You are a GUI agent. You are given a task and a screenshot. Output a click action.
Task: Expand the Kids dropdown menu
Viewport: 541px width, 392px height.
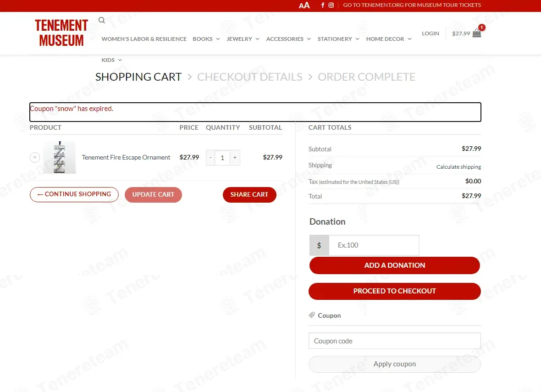[x=111, y=60]
